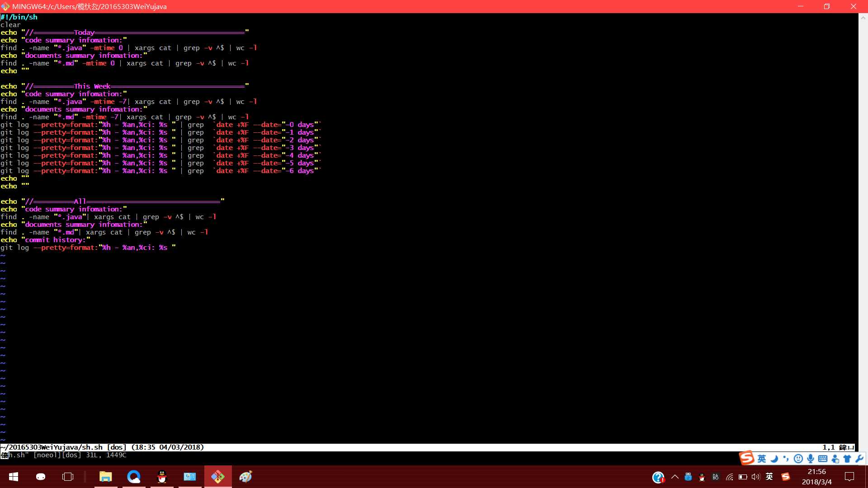This screenshot has height=488, width=868.
Task: Open the Windows Start menu
Action: point(14,477)
